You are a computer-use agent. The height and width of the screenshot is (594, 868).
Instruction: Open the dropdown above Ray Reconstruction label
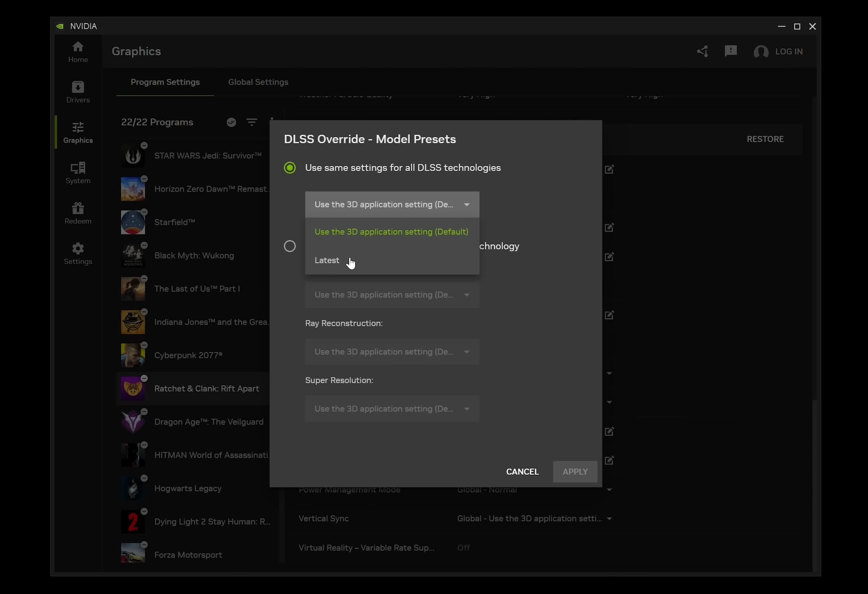click(x=392, y=295)
